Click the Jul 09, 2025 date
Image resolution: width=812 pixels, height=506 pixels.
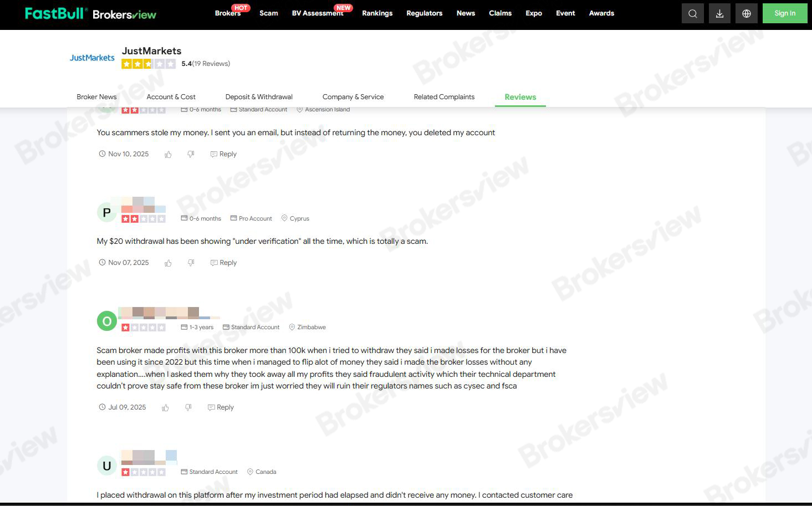point(127,407)
